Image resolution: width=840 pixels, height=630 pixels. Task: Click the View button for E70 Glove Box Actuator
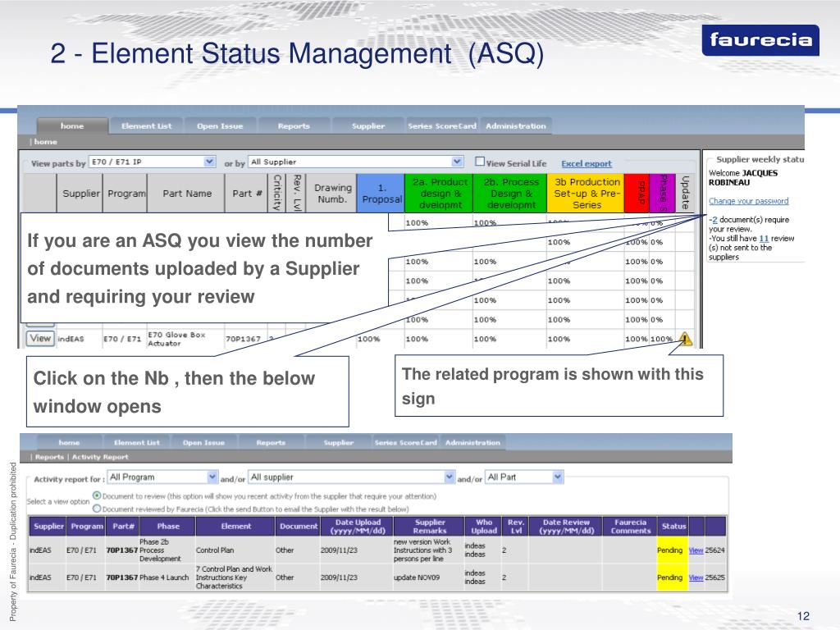pos(40,338)
